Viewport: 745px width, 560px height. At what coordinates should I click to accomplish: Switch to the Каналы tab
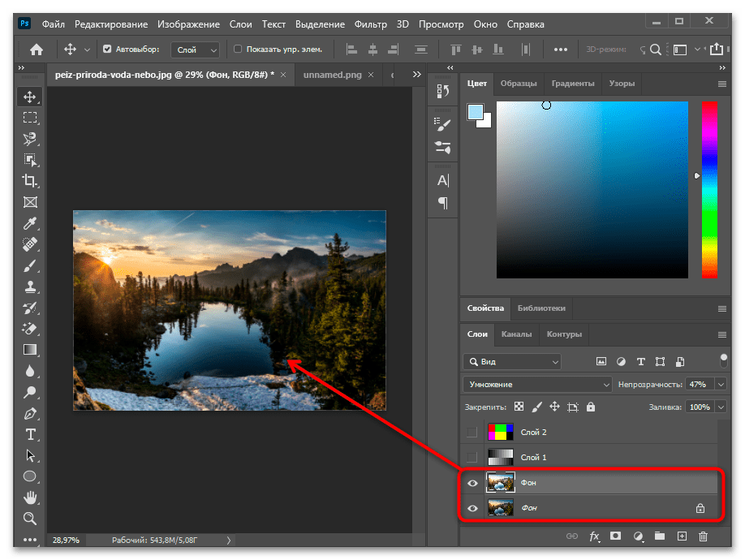click(516, 334)
